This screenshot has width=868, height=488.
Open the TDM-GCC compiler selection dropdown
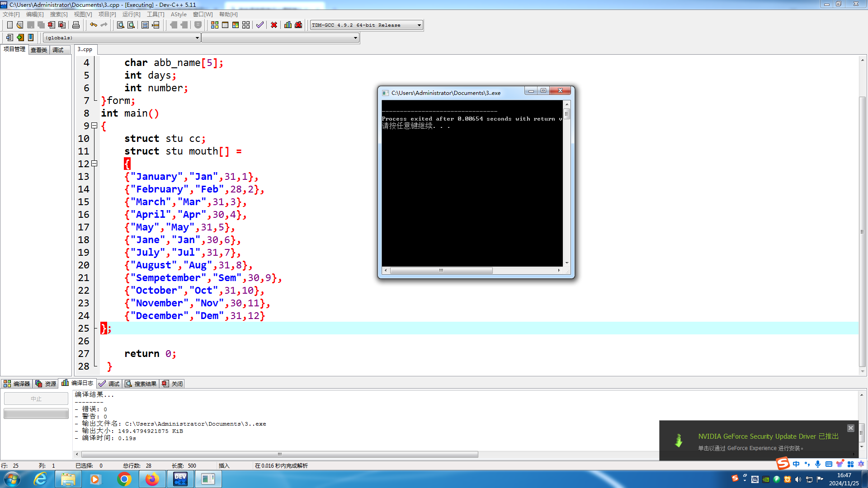pyautogui.click(x=419, y=25)
